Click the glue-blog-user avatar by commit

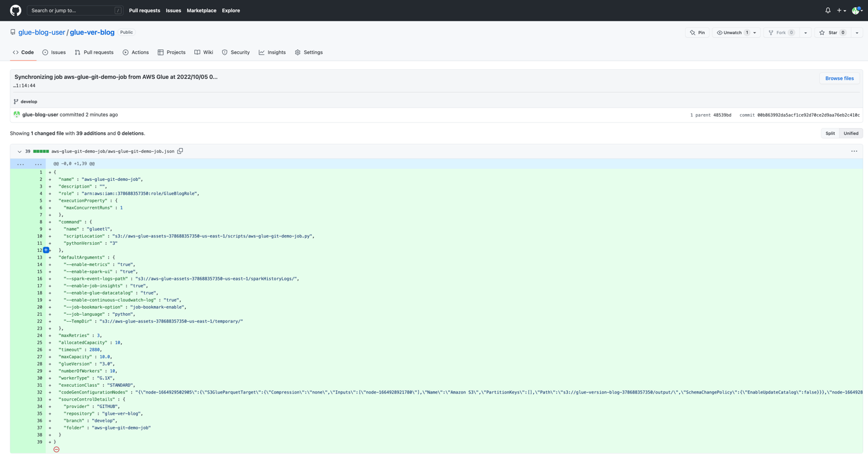(x=17, y=115)
